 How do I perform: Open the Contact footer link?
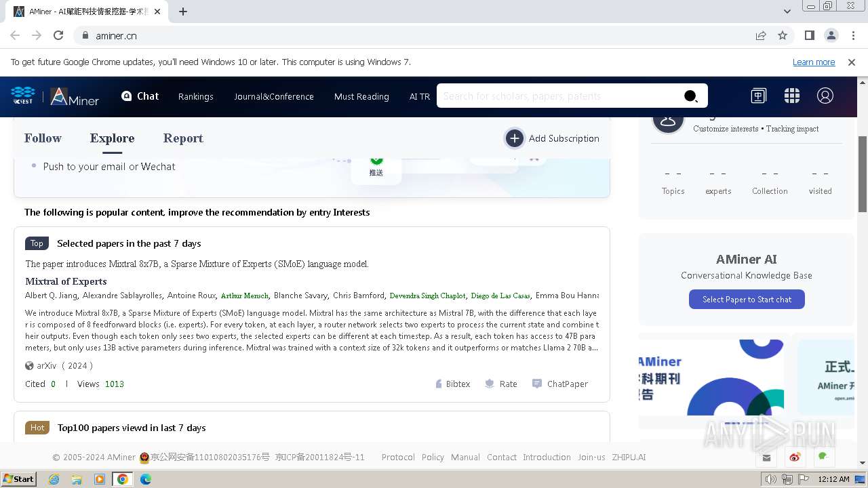(502, 457)
